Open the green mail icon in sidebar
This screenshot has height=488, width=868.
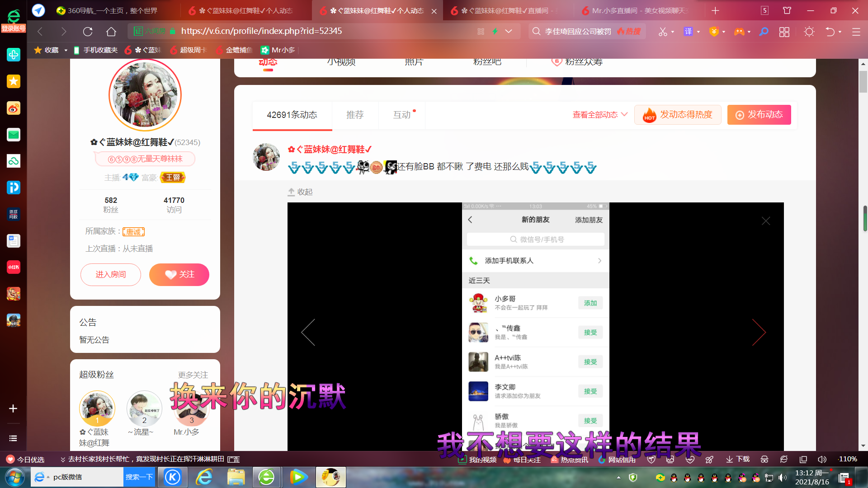tap(14, 135)
